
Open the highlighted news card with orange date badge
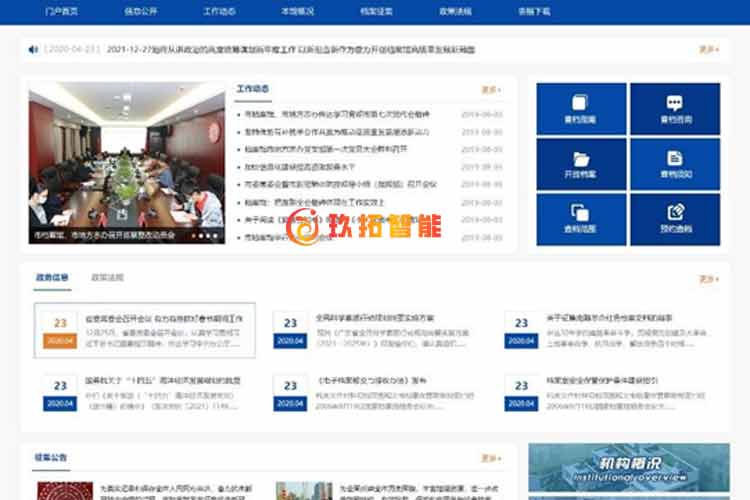pos(144,330)
